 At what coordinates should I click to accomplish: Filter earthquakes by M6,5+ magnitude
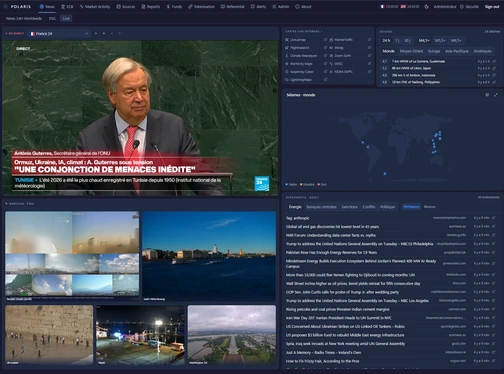point(456,41)
